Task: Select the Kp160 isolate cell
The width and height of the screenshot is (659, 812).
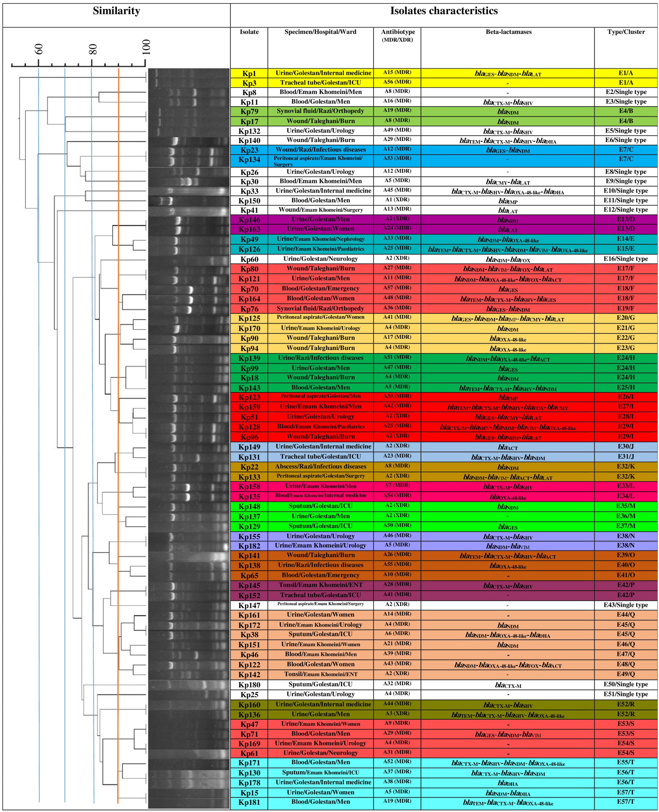Action: [x=249, y=705]
